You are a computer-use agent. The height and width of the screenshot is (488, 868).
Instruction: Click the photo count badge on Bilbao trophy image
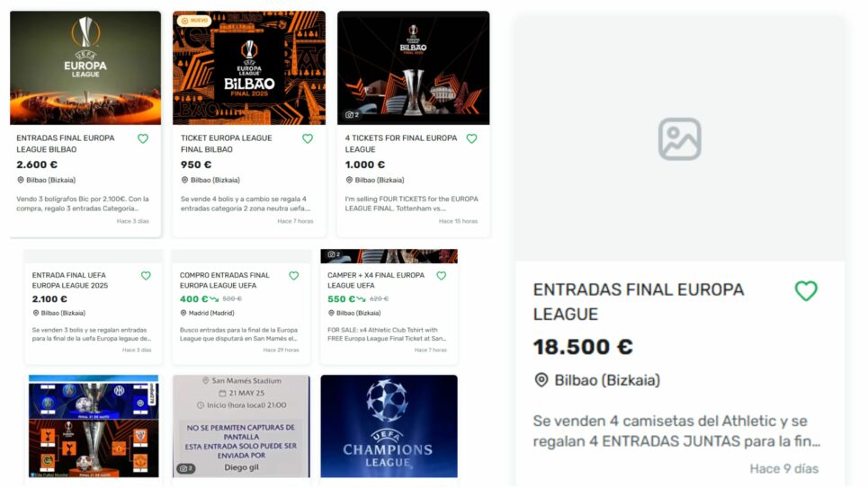(352, 114)
